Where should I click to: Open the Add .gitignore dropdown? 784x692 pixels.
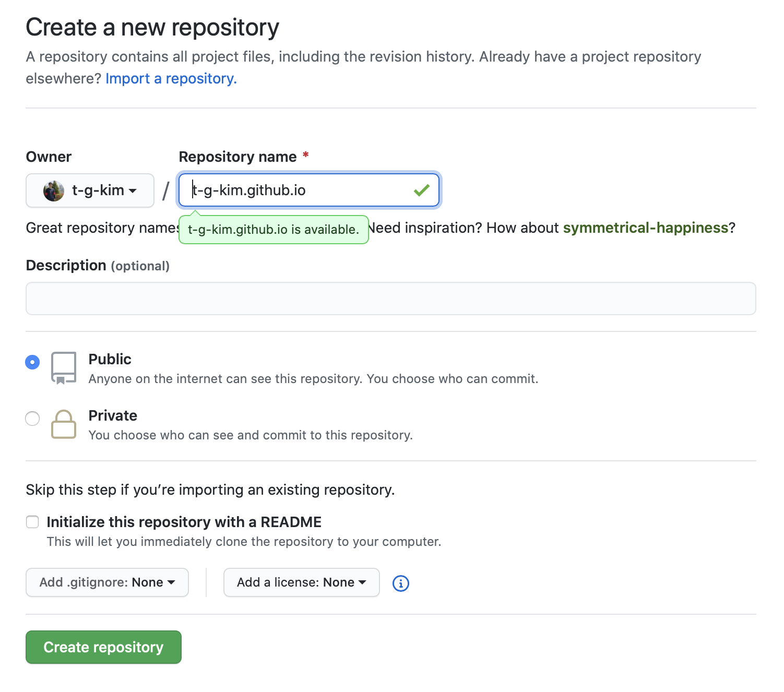tap(107, 582)
